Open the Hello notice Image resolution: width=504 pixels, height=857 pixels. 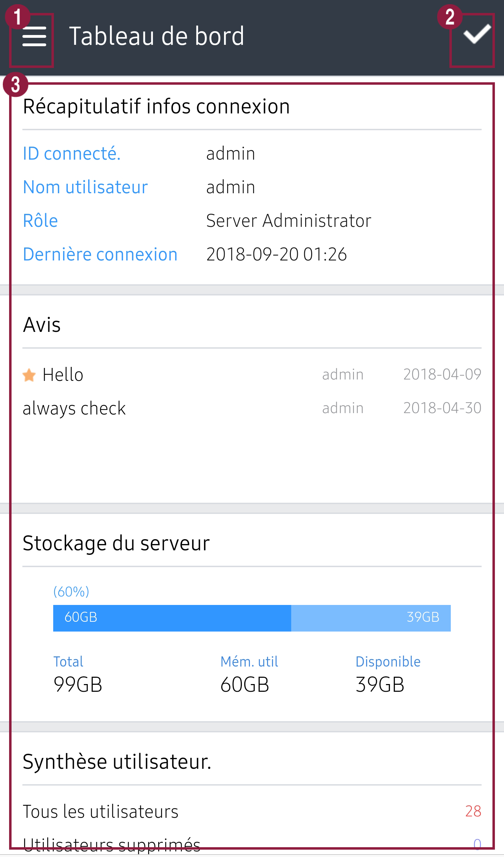(x=63, y=375)
